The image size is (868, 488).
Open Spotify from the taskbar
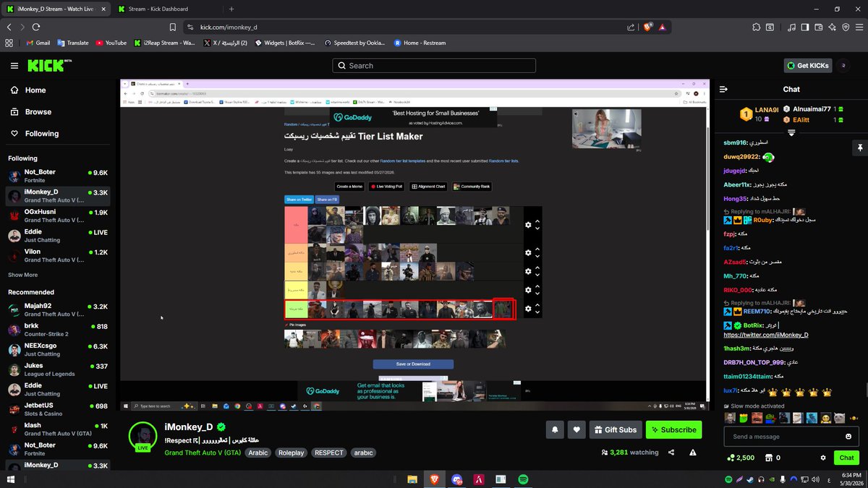click(523, 479)
